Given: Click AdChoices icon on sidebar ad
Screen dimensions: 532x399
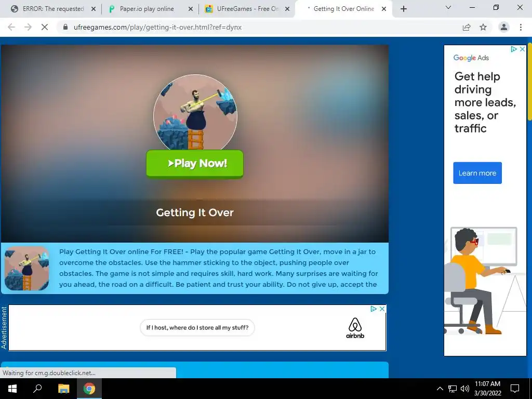Looking at the screenshot, I should click(514, 49).
